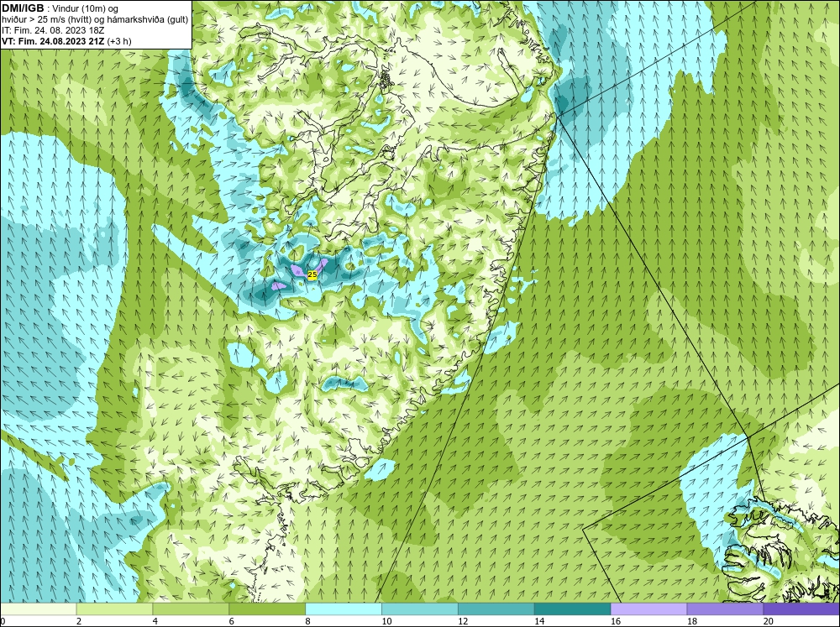Click the 'hviður > 25 m/s' description line

pos(95,20)
